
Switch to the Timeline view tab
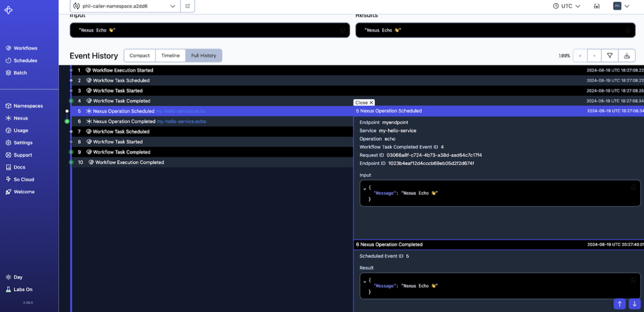(170, 56)
